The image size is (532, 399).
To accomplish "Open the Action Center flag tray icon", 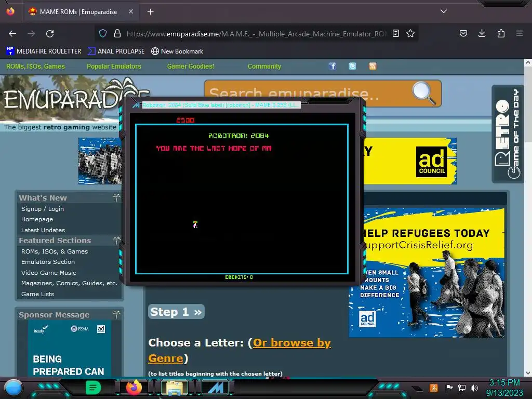I will (449, 388).
